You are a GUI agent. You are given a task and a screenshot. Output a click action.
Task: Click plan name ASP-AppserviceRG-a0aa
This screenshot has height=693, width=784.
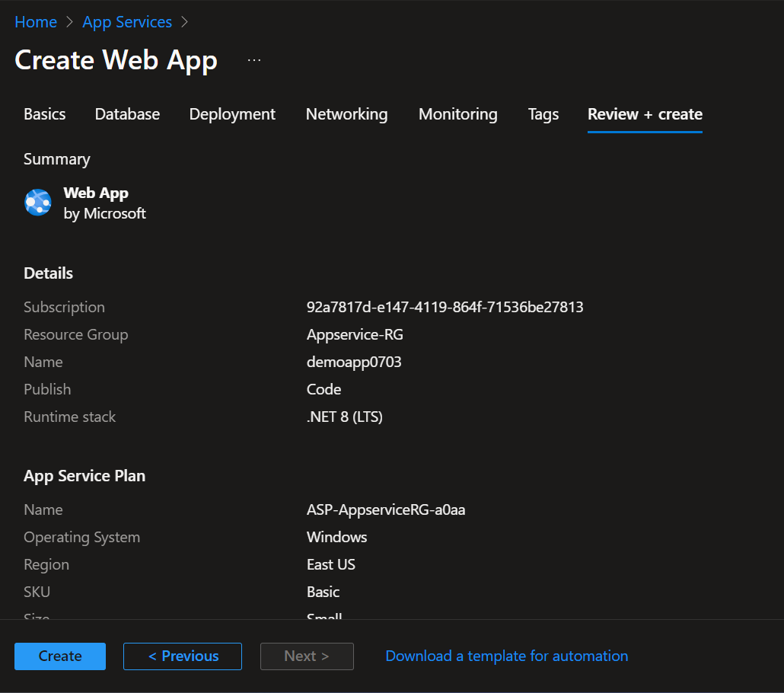[x=385, y=509]
